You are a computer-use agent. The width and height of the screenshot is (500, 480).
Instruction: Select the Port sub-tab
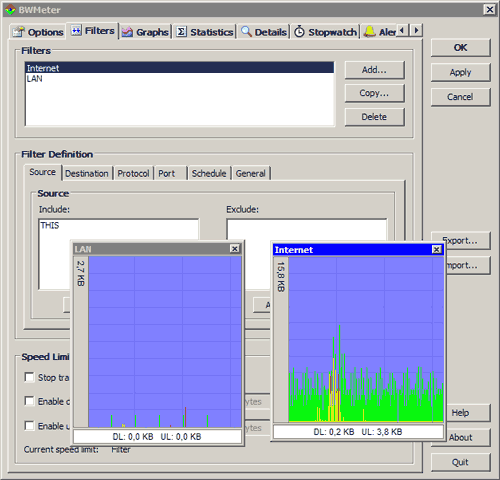170,173
